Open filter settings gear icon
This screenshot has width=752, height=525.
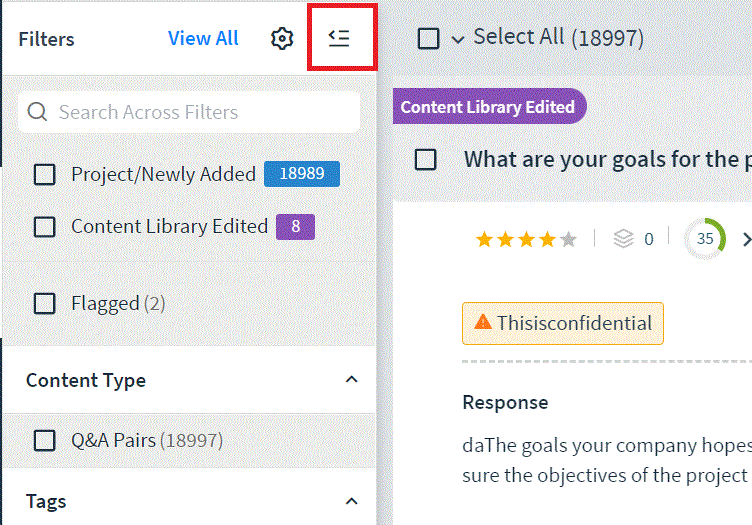[x=282, y=38]
